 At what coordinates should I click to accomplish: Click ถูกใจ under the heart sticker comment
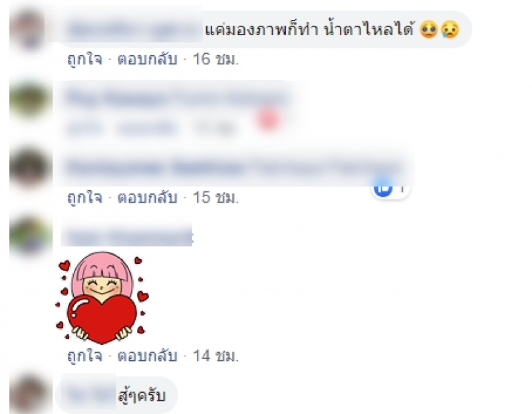pyautogui.click(x=85, y=356)
